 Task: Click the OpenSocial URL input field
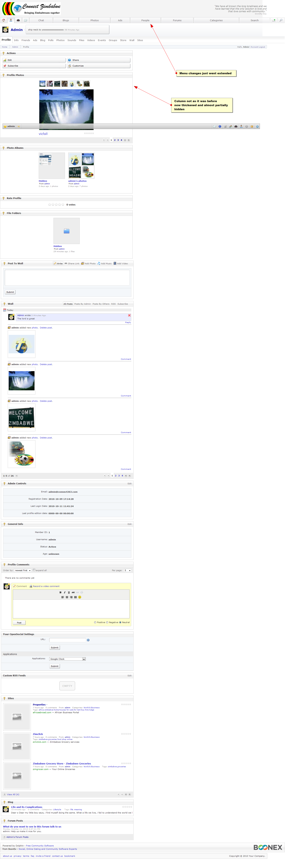(x=68, y=640)
